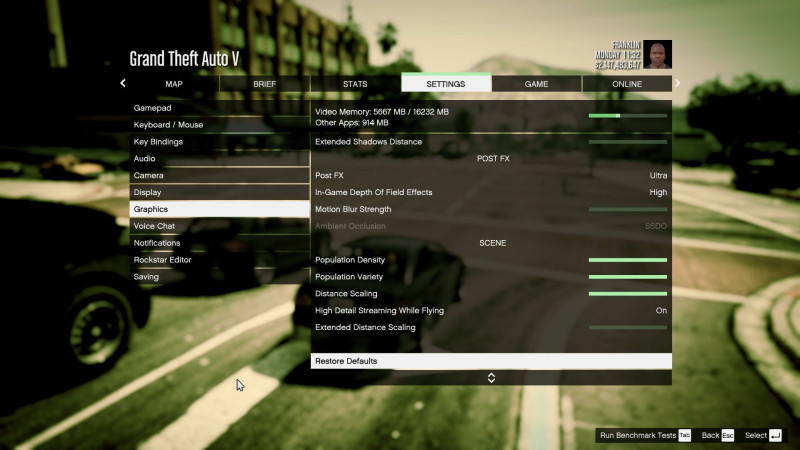Adjust the Population Variety slider
Screen dimensions: 800x450
[x=628, y=277]
